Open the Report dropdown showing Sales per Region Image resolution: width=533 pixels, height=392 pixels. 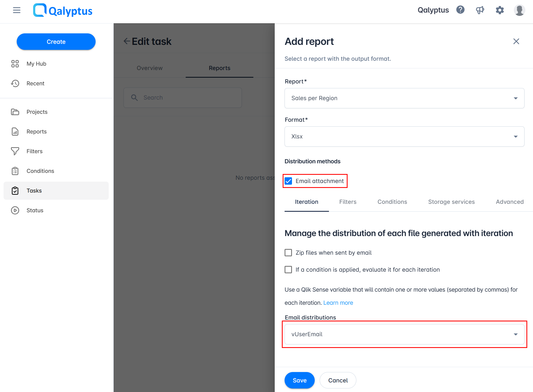pyautogui.click(x=404, y=98)
